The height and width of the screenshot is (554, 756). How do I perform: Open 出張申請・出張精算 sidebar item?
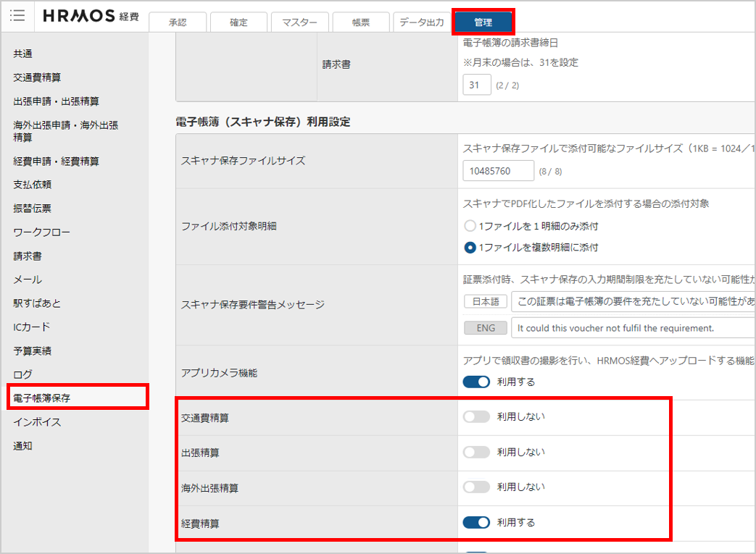(57, 101)
